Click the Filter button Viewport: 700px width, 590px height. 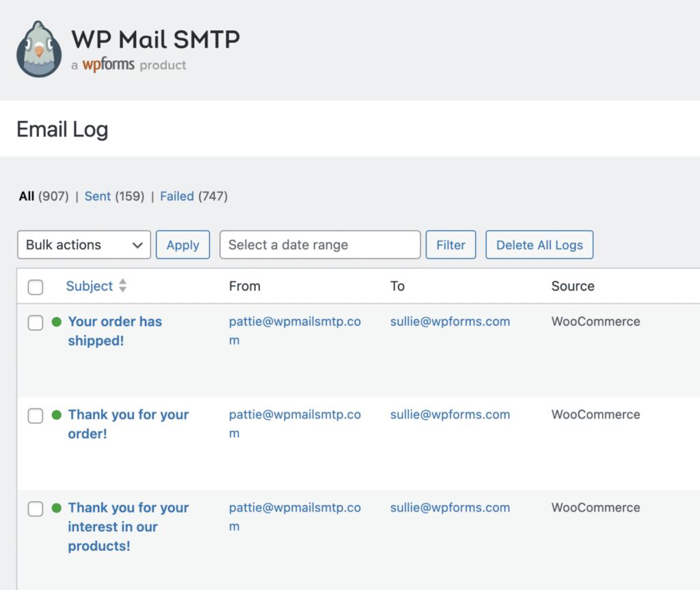[x=450, y=245]
